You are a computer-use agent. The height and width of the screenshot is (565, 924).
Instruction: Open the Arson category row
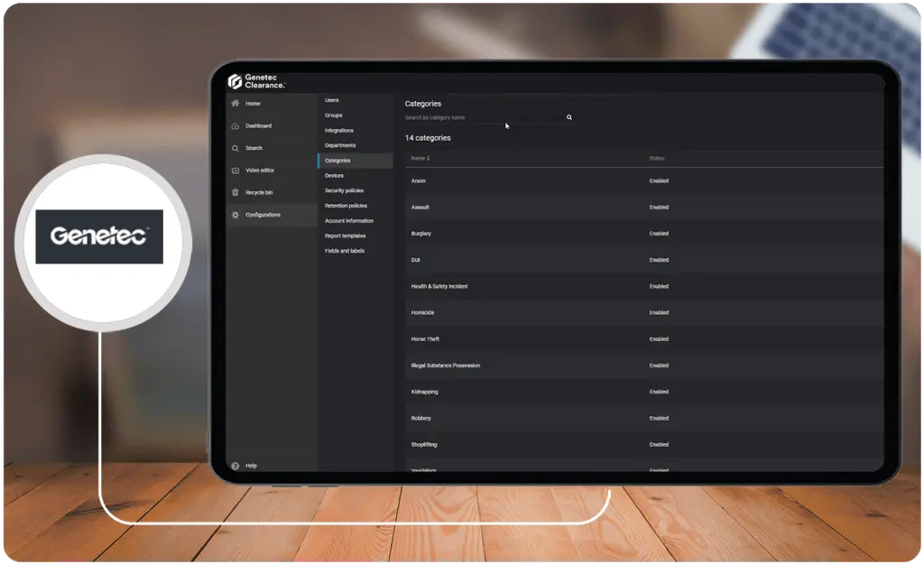644,181
